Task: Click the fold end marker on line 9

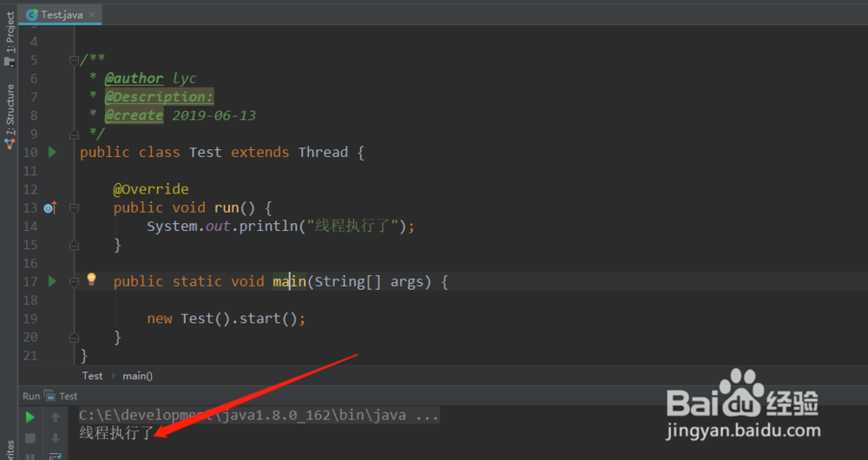Action: 74,134
